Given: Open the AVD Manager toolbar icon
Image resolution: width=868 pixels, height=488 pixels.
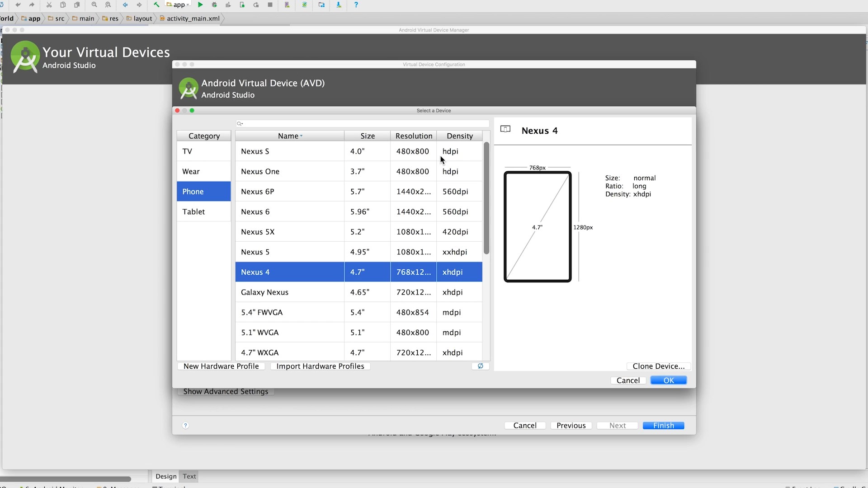Looking at the screenshot, I should pos(287,5).
